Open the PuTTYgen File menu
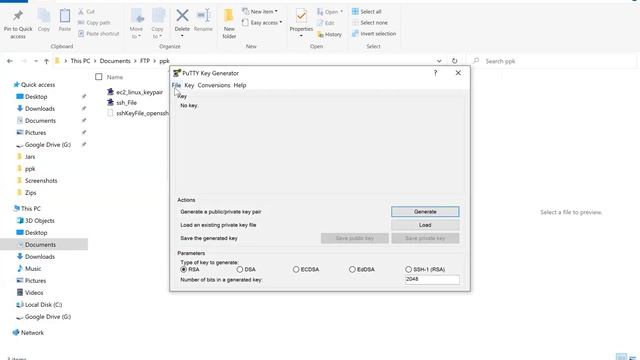The width and height of the screenshot is (640, 360). click(x=176, y=85)
